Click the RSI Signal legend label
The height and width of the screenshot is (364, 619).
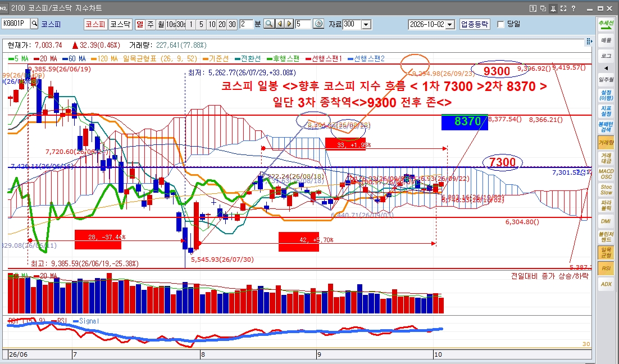[x=86, y=321]
